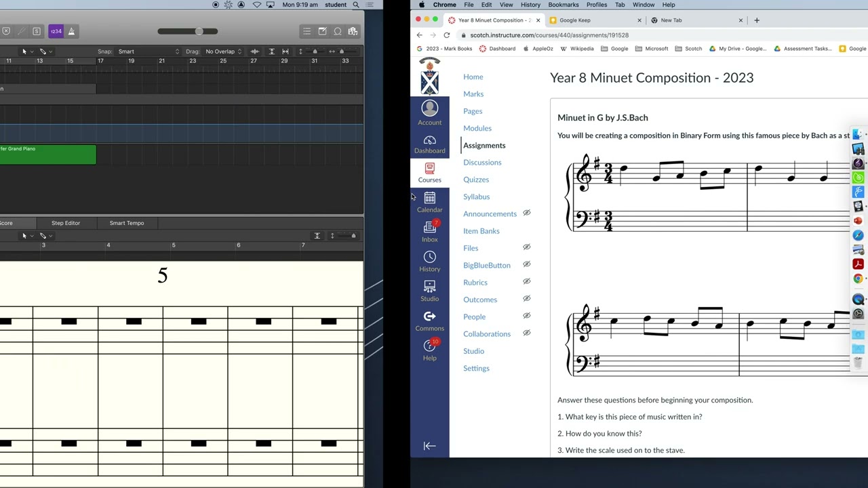Open Canvas Courses in global navigation
Viewport: 868px width, 488px height.
tap(429, 173)
